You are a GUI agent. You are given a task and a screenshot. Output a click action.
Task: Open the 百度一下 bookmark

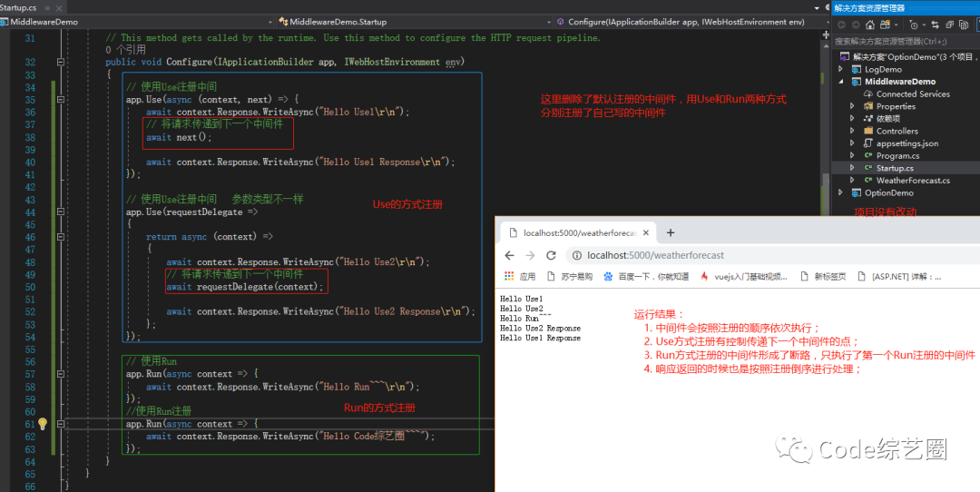tap(646, 276)
